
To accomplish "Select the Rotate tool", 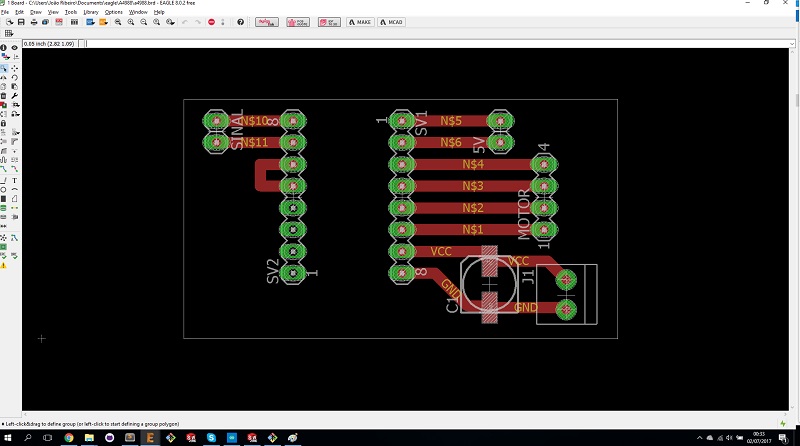I will click(15, 78).
